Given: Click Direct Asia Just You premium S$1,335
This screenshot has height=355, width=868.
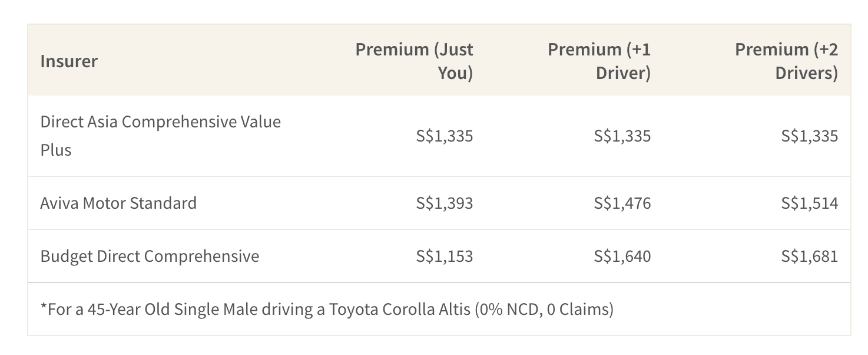Looking at the screenshot, I should tap(445, 136).
